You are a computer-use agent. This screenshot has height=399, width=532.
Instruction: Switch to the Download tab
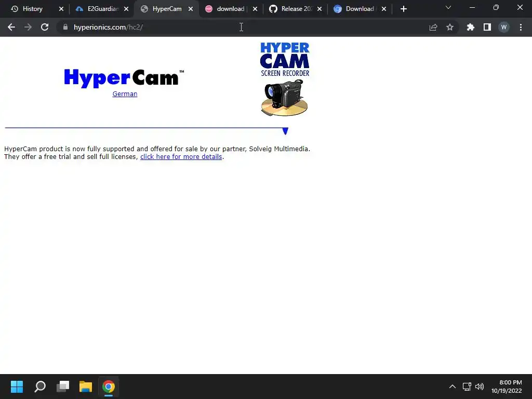pyautogui.click(x=360, y=9)
